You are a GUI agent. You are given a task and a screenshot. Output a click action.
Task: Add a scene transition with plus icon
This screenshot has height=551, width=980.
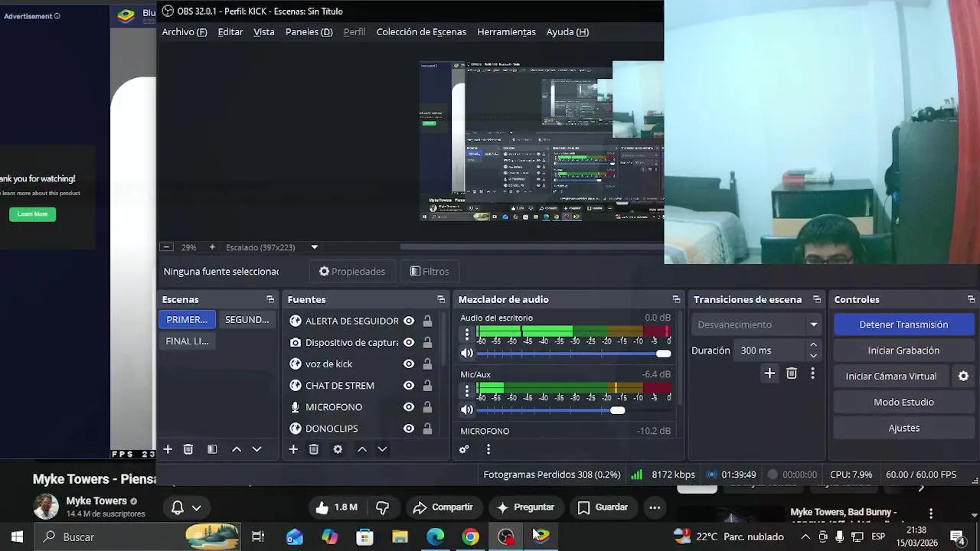pos(770,373)
